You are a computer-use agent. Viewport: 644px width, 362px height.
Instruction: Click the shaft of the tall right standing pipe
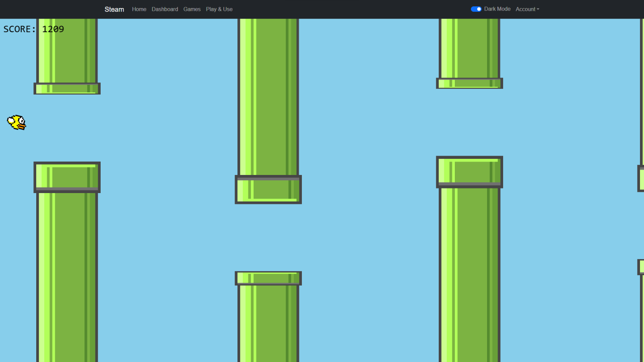pos(469,274)
